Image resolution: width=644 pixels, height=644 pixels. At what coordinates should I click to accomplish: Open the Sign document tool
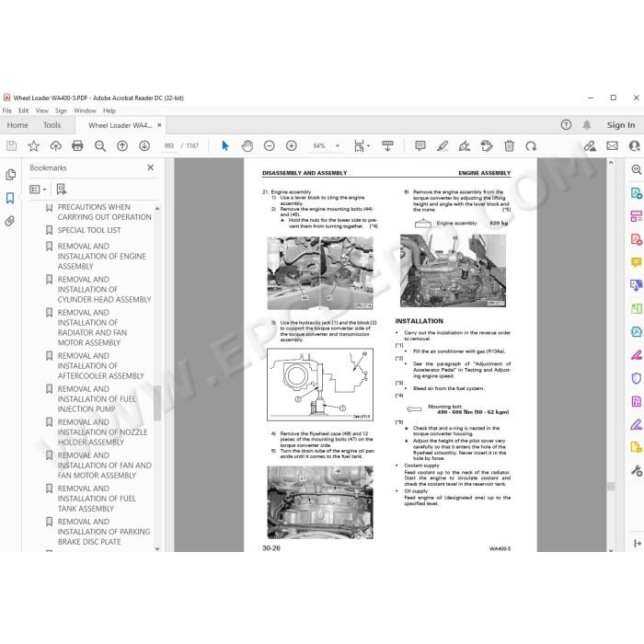point(465,145)
